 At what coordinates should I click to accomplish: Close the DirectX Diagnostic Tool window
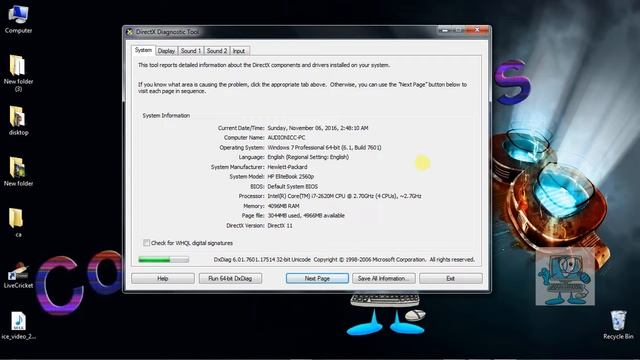[477, 30]
